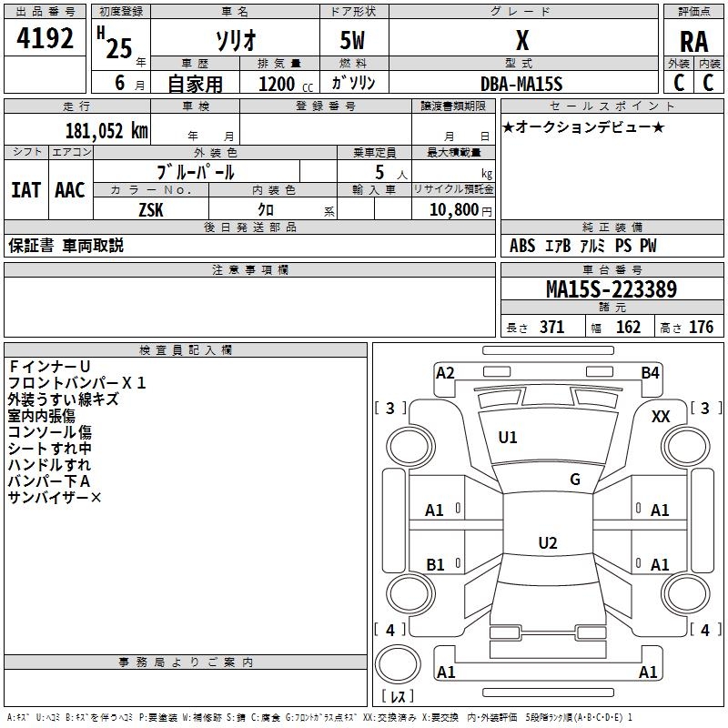Click the color number ZSK field
Screen dimensions: 728x728
click(x=151, y=208)
